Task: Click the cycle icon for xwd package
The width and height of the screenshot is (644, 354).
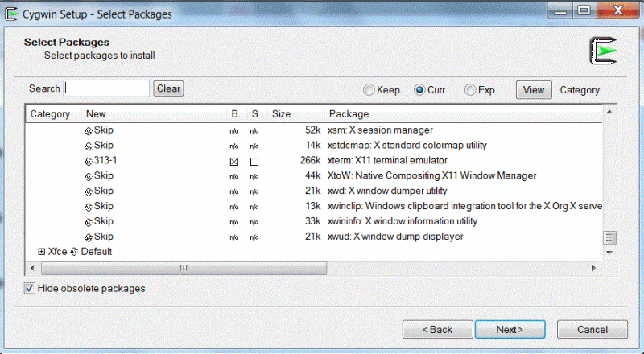Action: [89, 191]
